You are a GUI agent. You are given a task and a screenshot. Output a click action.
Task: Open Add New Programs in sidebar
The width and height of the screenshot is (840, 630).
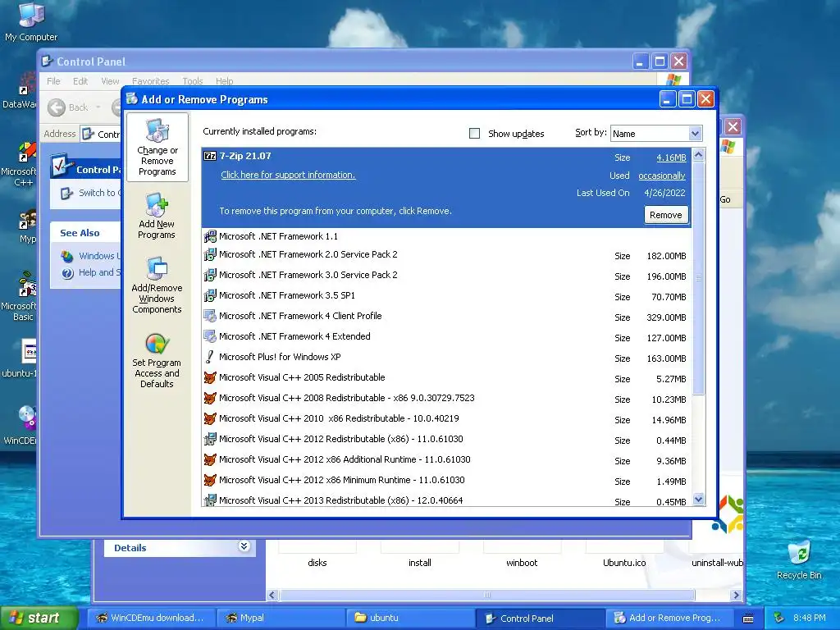click(x=157, y=216)
